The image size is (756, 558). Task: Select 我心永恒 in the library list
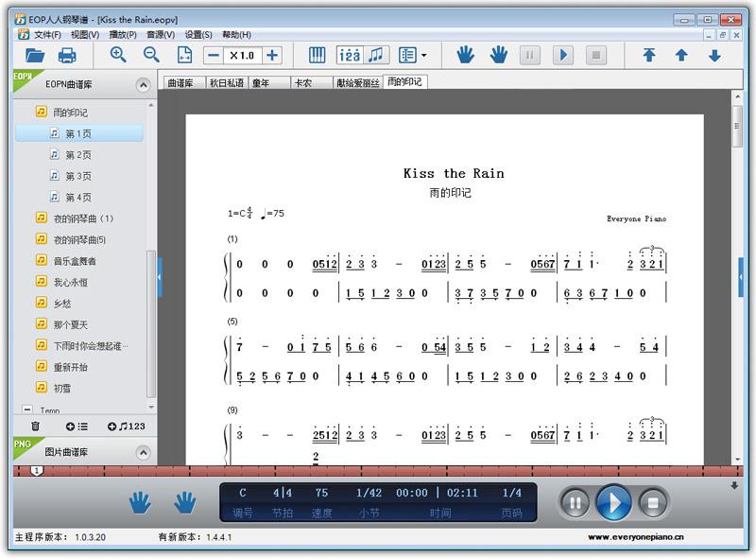[x=70, y=283]
